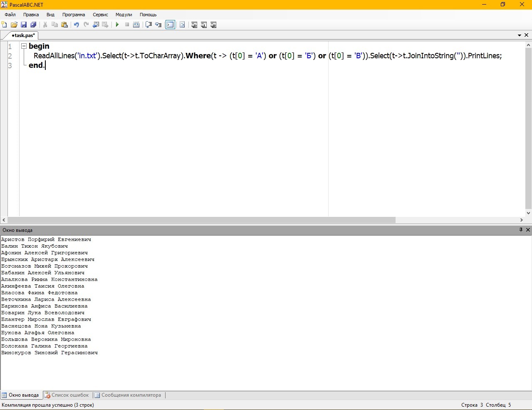Viewport: 532px width, 410px height.
Task: Open the Программа menu
Action: pos(74,15)
